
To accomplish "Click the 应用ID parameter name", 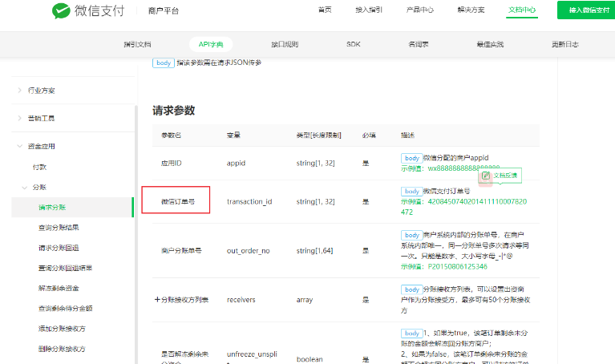I will 172,164.
